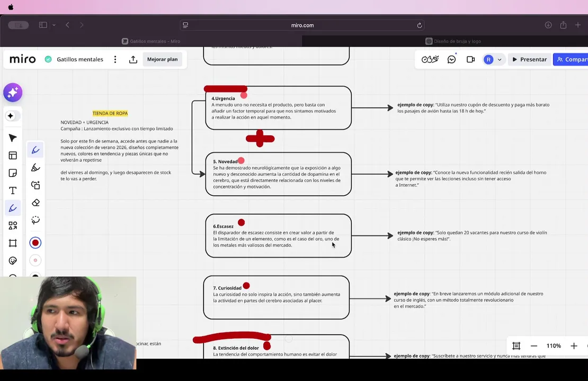The width and height of the screenshot is (588, 381).
Task: Open the Apple menu
Action: point(11,7)
